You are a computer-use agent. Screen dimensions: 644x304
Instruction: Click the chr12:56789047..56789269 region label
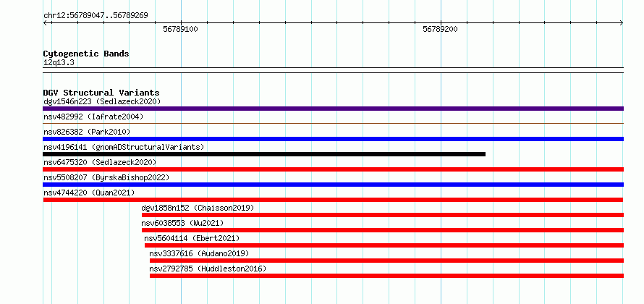pos(96,16)
